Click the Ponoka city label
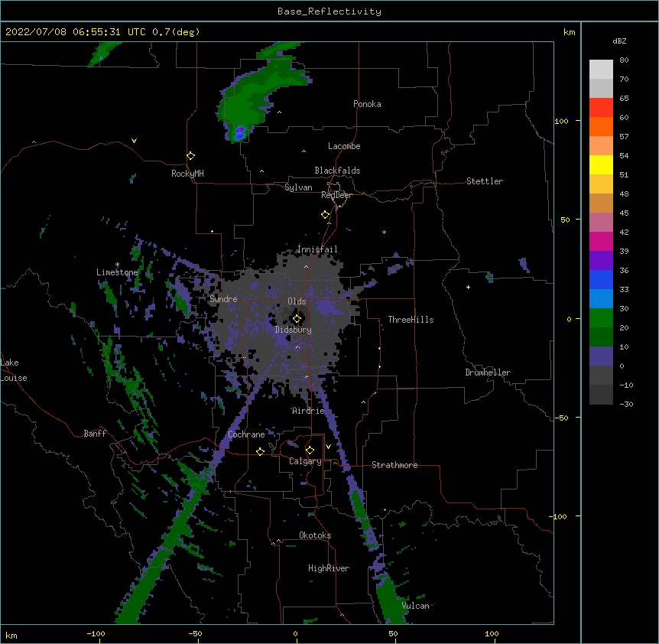The image size is (659, 644). [367, 104]
